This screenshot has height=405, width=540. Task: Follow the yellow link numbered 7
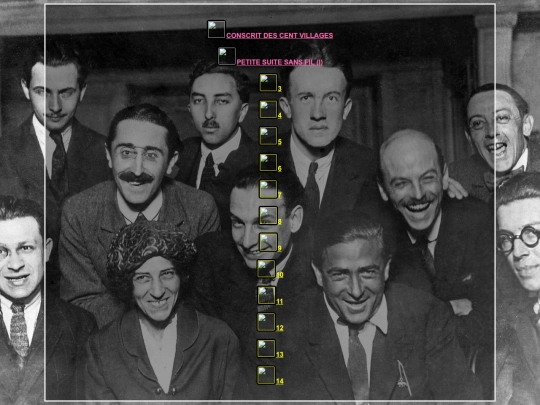[280, 195]
